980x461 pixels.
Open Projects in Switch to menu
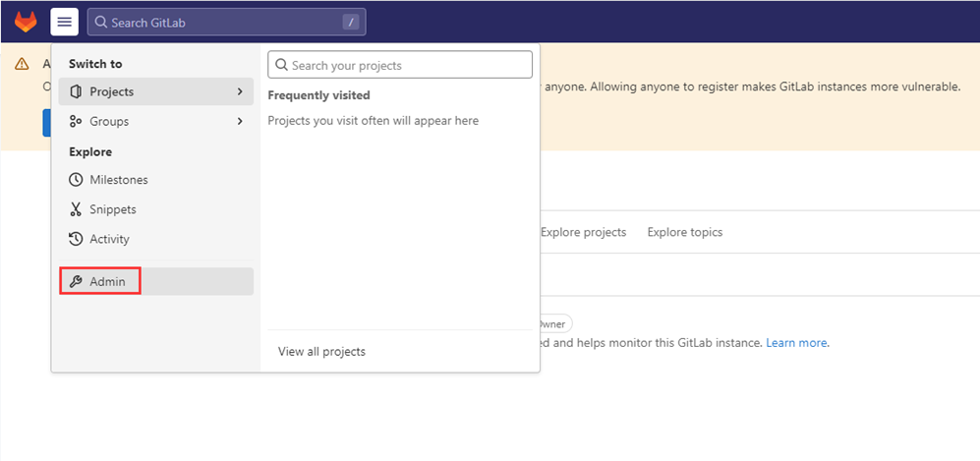(155, 91)
